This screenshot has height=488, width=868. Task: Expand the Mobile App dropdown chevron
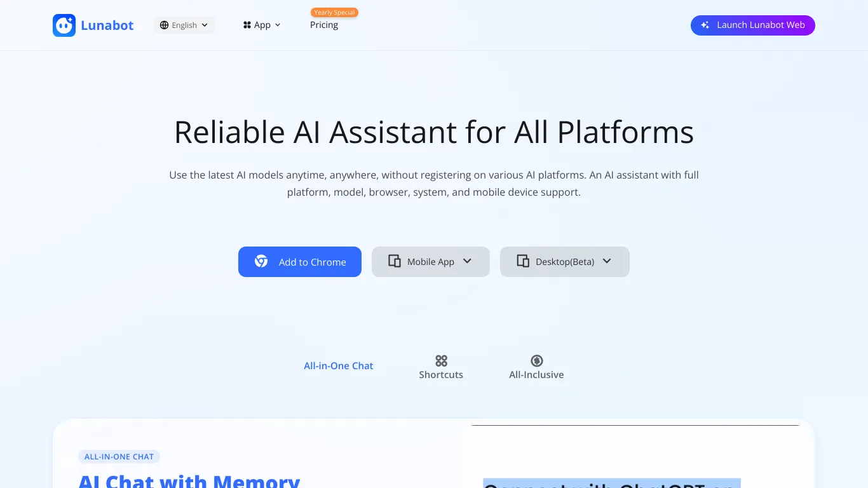point(467,261)
